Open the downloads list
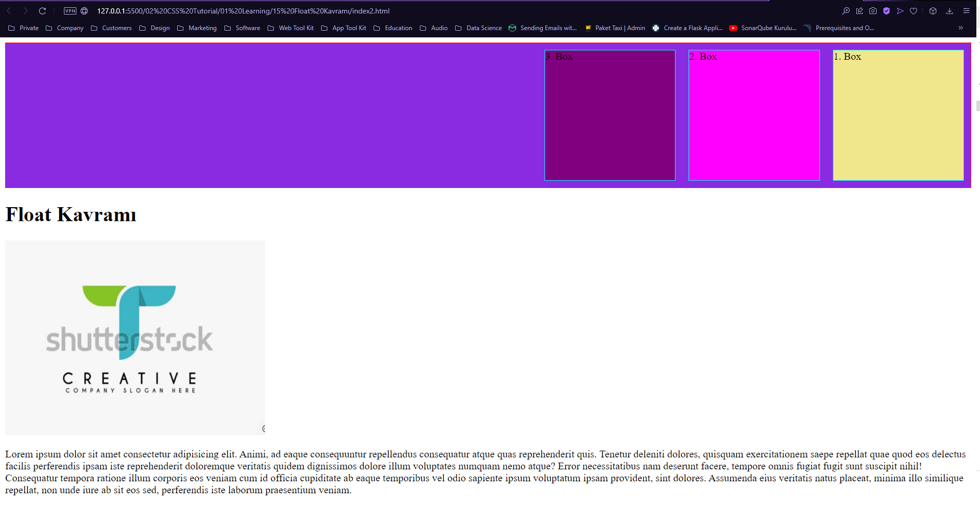 [x=950, y=10]
